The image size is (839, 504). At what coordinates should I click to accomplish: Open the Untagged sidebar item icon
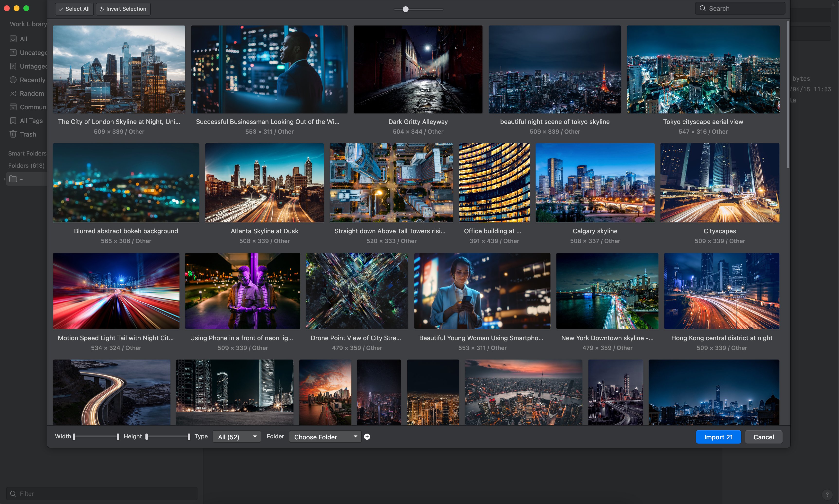pos(13,66)
